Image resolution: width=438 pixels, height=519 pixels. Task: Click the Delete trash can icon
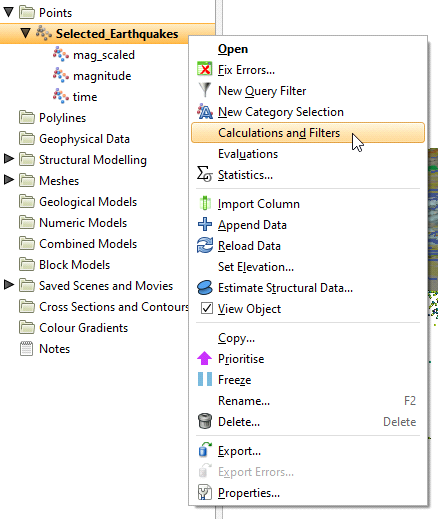[205, 421]
